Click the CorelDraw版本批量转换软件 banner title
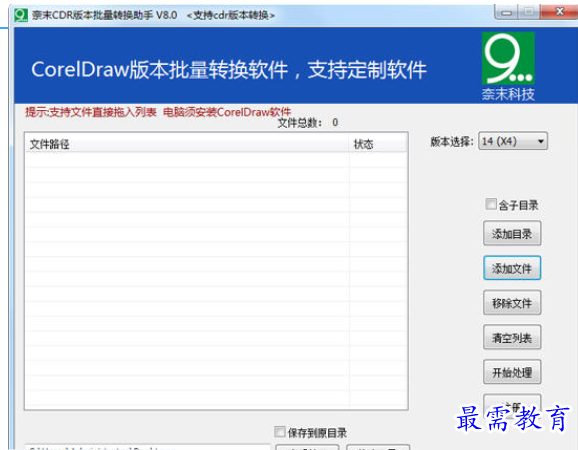 (x=229, y=70)
